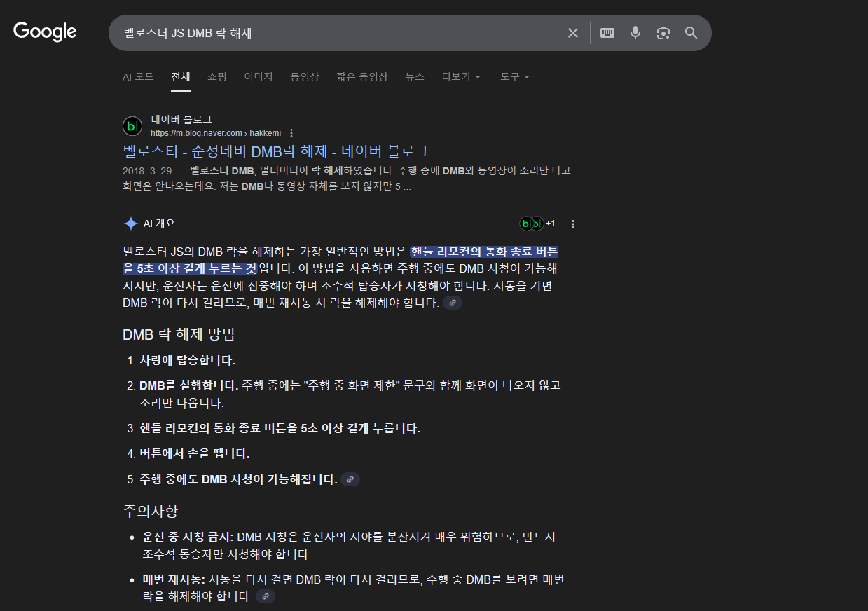Open the 벨로스터 - 순정네비 DMB락 해제 result
This screenshot has width=868, height=611.
pyautogui.click(x=275, y=151)
